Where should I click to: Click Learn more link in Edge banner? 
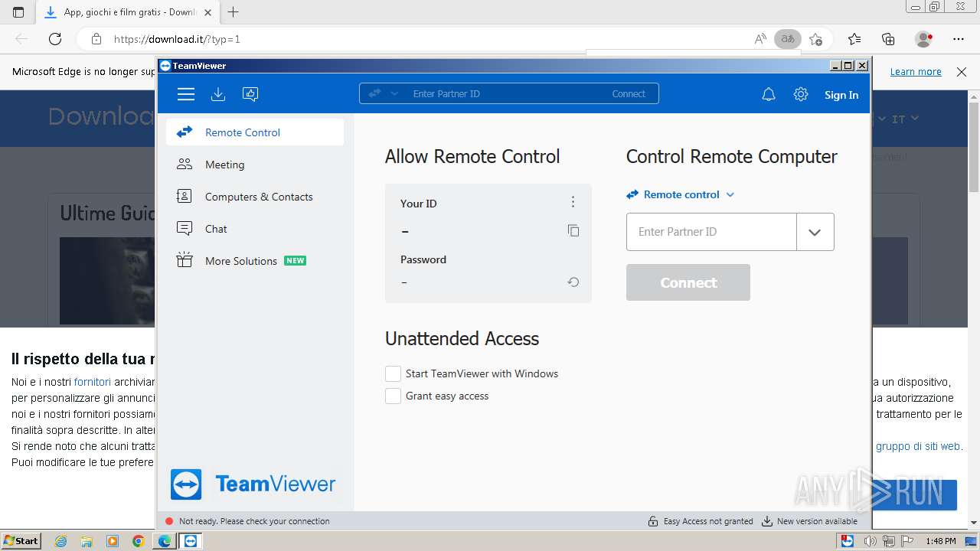tap(916, 72)
